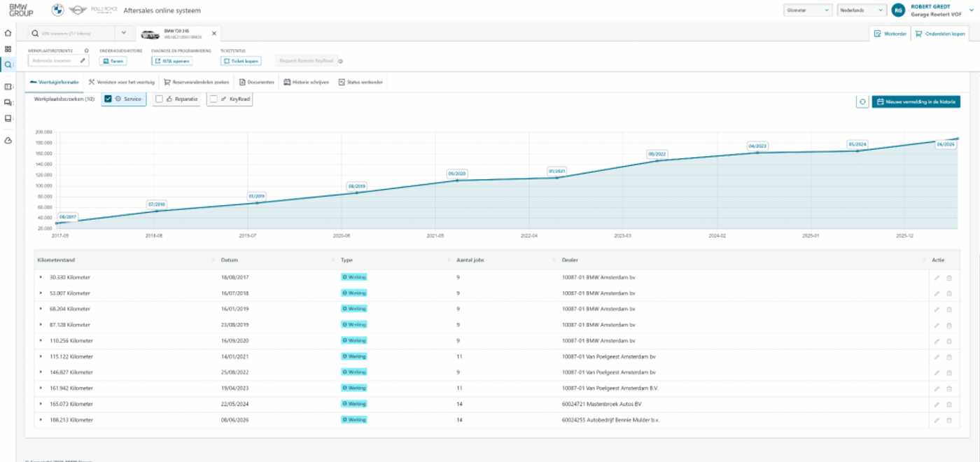
Task: Open the cloud icon in left sidebar
Action: (8, 141)
